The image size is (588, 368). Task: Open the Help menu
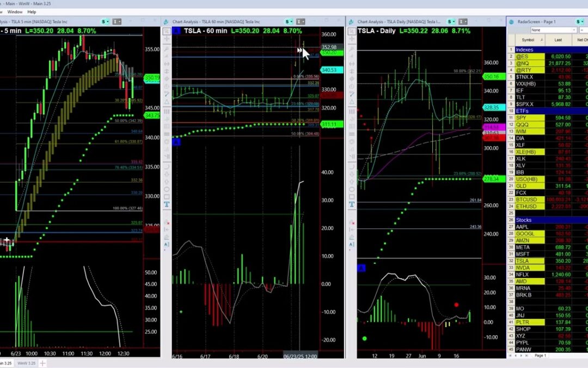(32, 12)
